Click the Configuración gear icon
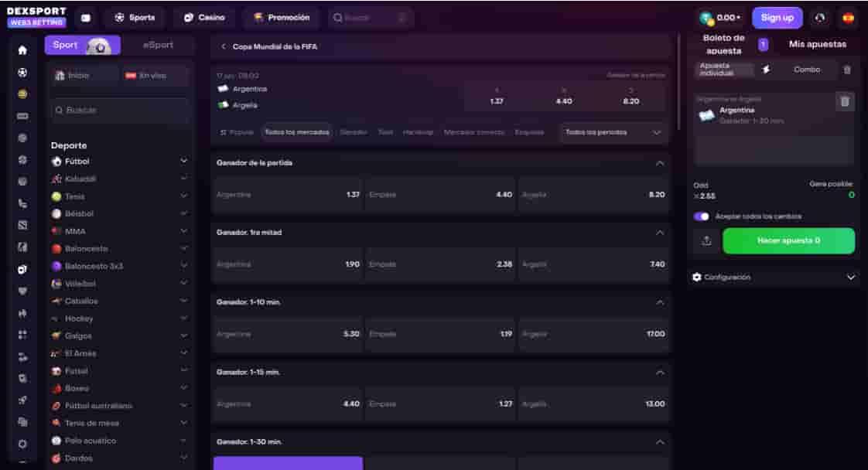Screen dimensions: 868x470 click(x=697, y=277)
